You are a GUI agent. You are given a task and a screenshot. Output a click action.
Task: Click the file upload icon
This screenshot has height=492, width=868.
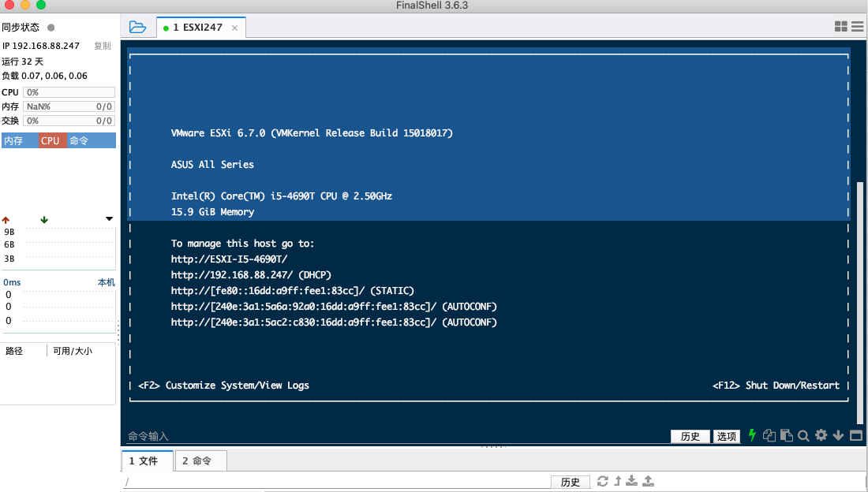tap(648, 481)
